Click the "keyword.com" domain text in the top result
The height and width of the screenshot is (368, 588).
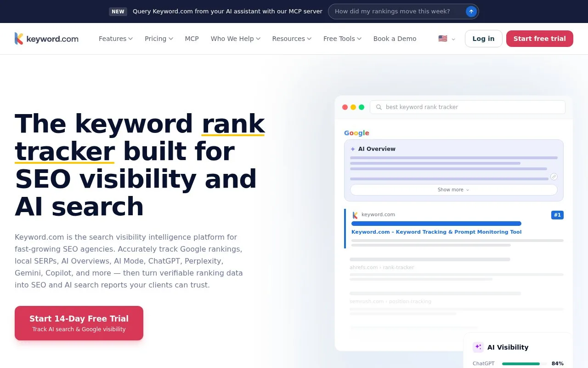click(x=378, y=215)
